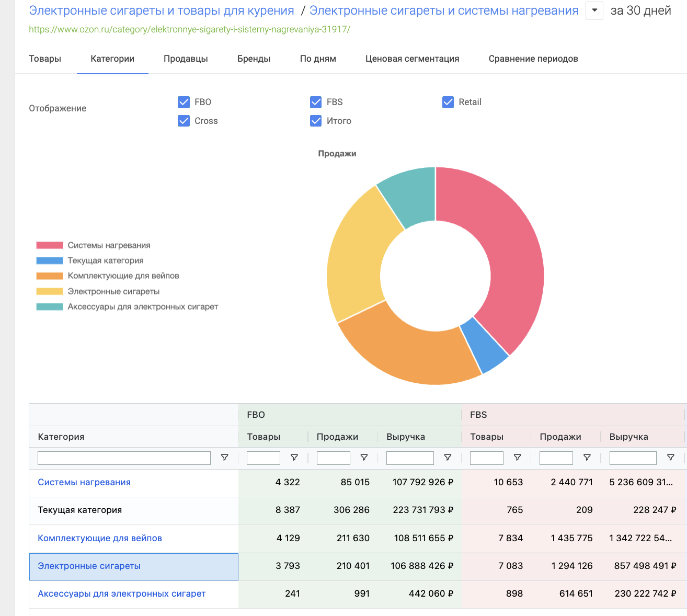Switch to the Продавцы tab
The image size is (687, 616).
(186, 59)
